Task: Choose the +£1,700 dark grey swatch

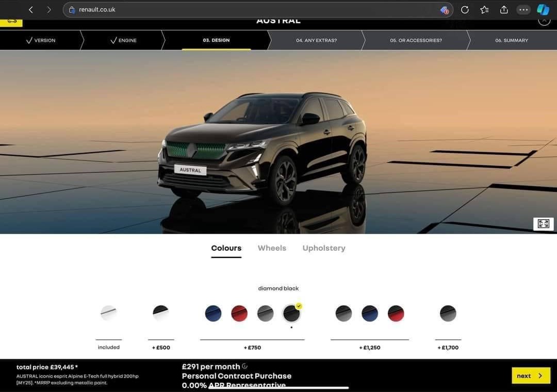Action: click(448, 313)
